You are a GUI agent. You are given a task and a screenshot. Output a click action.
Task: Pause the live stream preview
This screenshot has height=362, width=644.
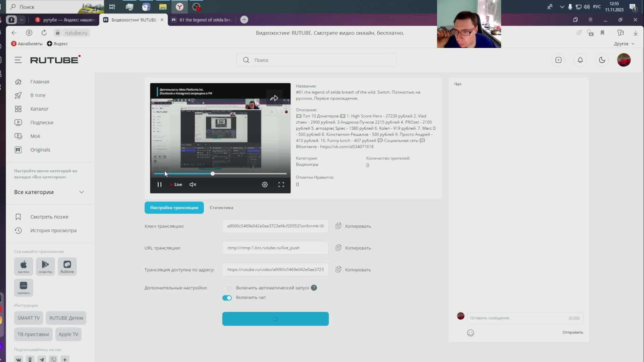[x=159, y=185]
